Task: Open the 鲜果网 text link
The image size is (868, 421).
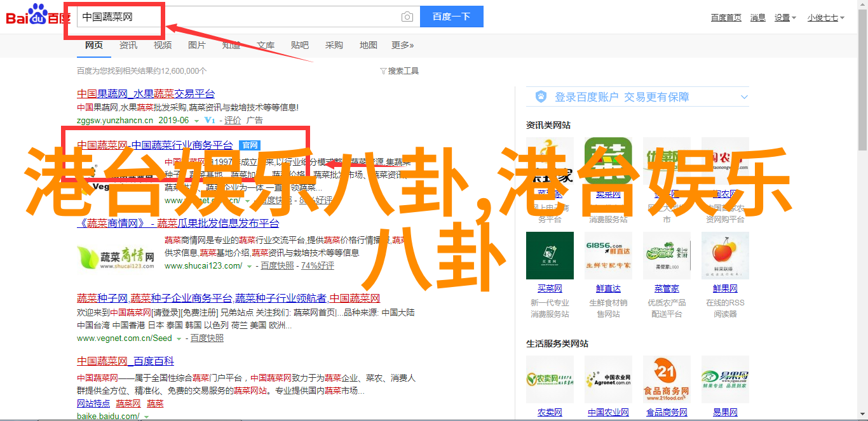Action: pyautogui.click(x=725, y=288)
